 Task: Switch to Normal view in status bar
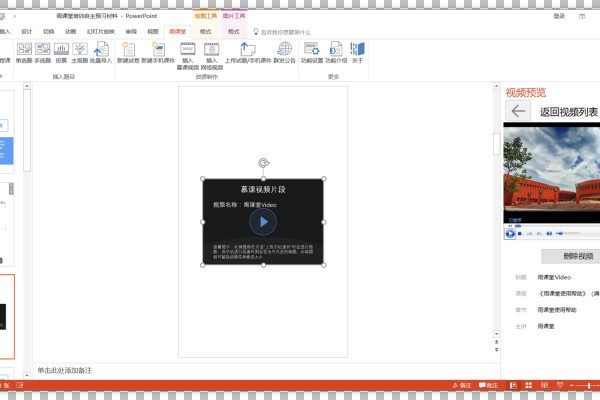click(513, 385)
